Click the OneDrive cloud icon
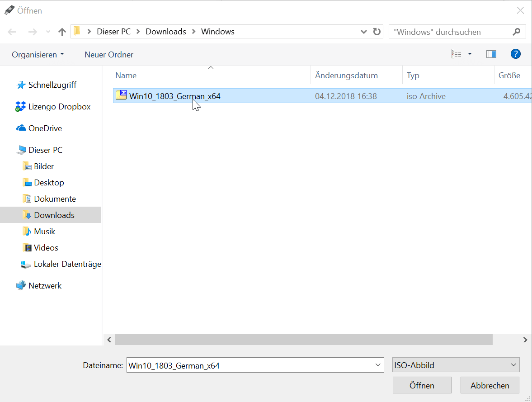 (21, 128)
